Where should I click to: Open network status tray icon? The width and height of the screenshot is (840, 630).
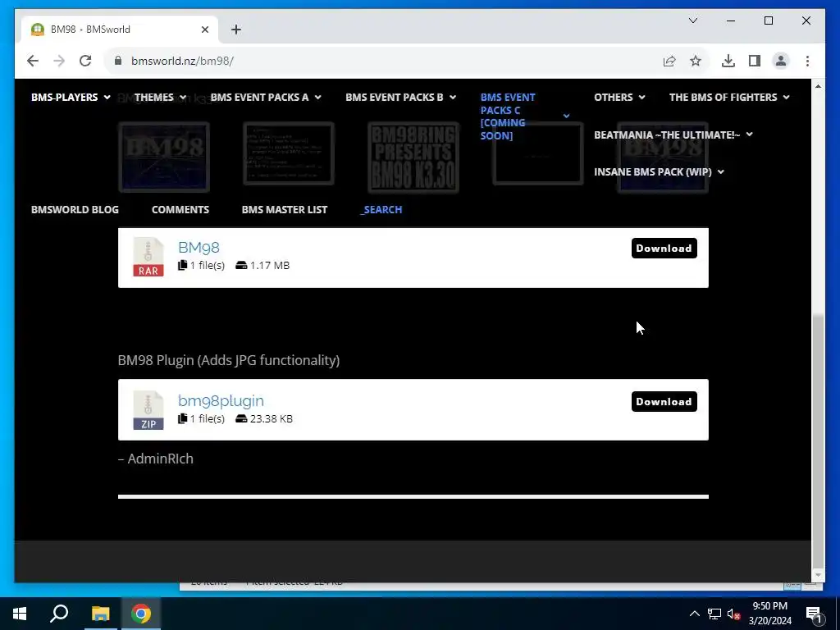(714, 614)
